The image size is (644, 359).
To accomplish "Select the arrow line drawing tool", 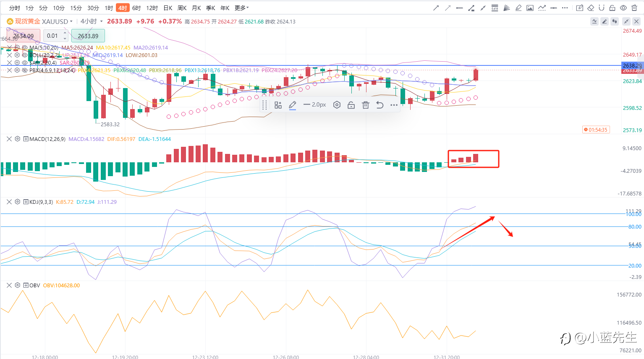I will tap(436, 8).
